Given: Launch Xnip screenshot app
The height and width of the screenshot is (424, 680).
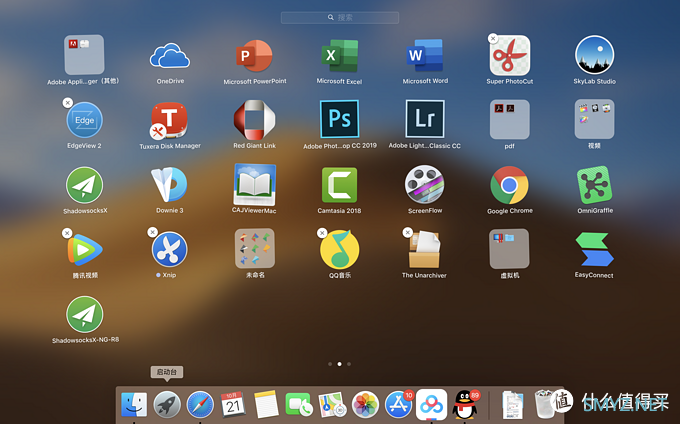Looking at the screenshot, I should point(169,249).
